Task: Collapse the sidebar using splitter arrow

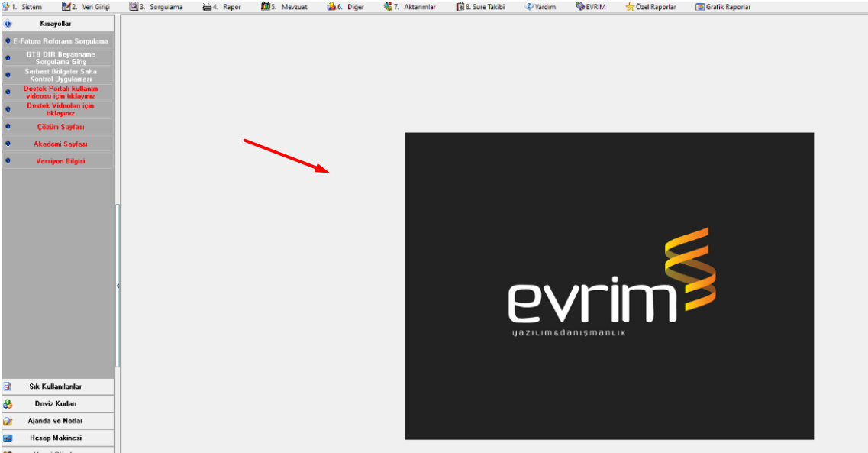Action: [118, 286]
